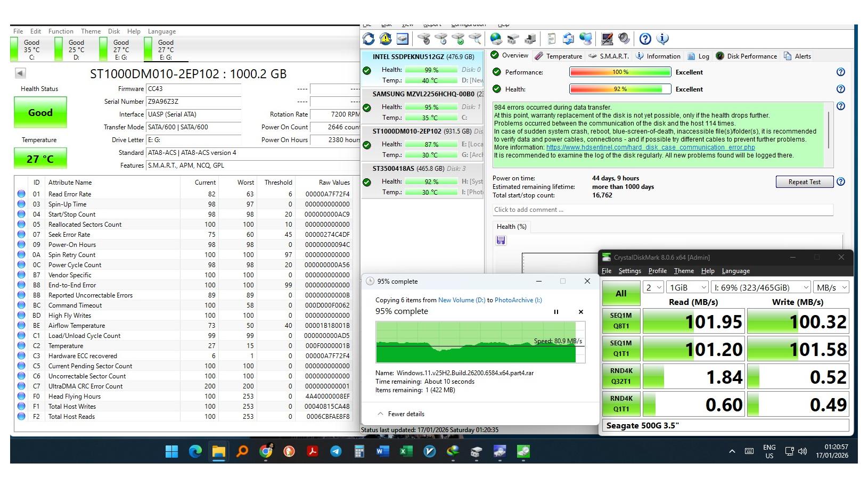Screen dimensions: 868x488
Task: Click the save floppy icon under Health (%) tab
Action: click(501, 241)
